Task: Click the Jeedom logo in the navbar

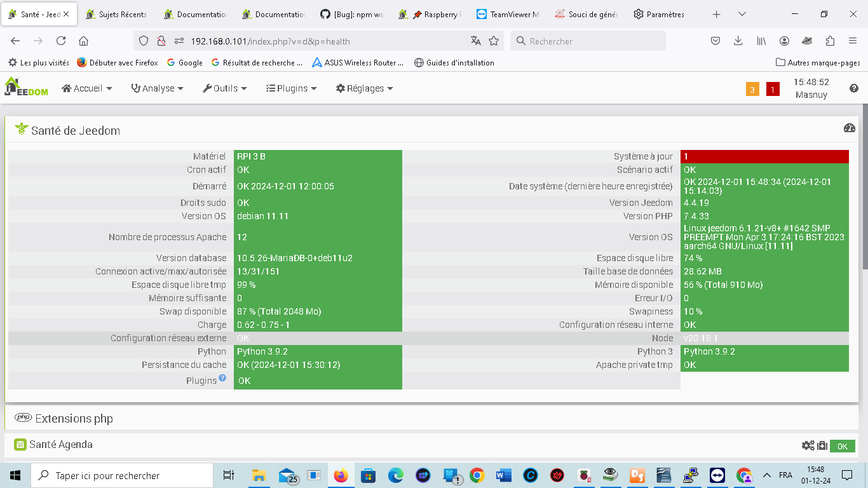Action: tap(26, 87)
